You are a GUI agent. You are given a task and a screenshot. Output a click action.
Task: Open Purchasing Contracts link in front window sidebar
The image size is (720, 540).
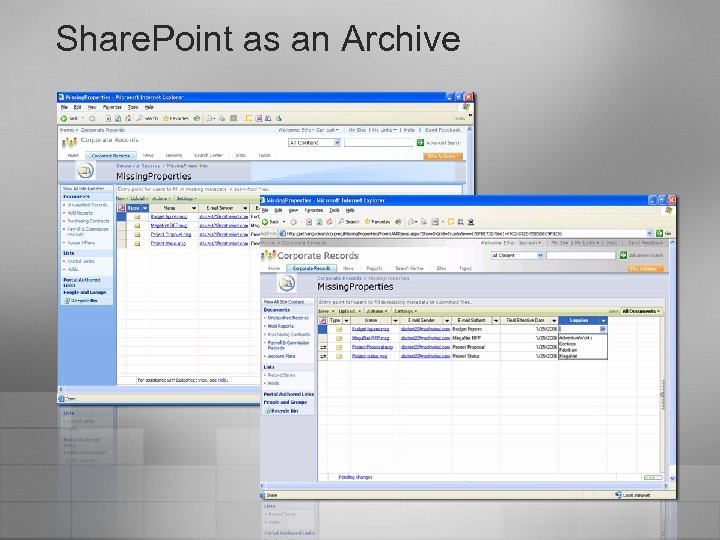(289, 334)
